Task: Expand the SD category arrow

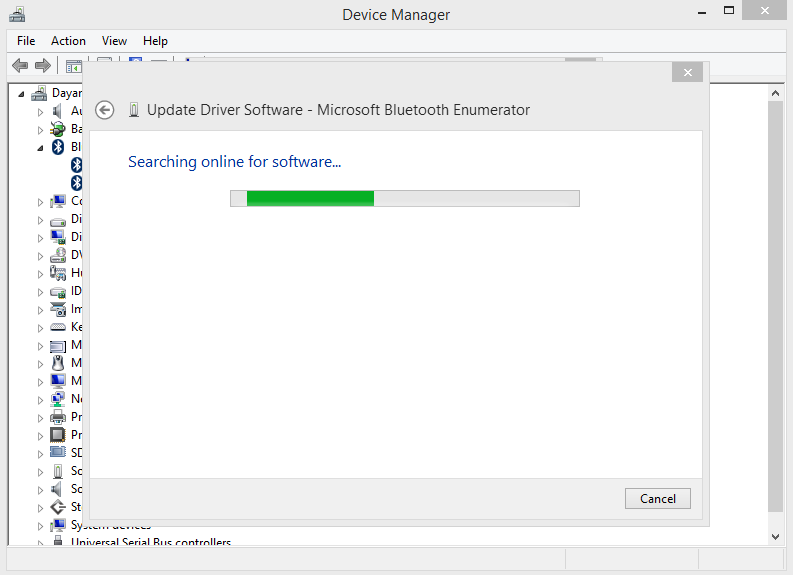Action: (40, 454)
